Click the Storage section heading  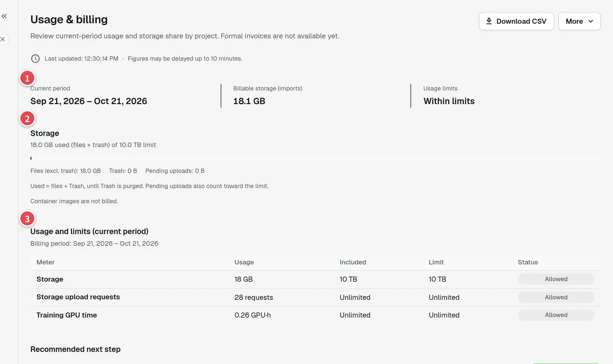coord(45,133)
